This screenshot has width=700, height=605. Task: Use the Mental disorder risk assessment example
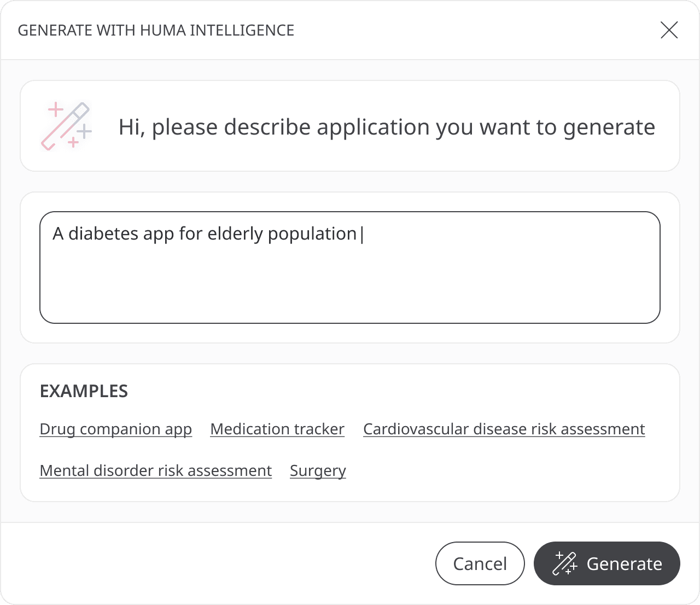pyautogui.click(x=156, y=471)
